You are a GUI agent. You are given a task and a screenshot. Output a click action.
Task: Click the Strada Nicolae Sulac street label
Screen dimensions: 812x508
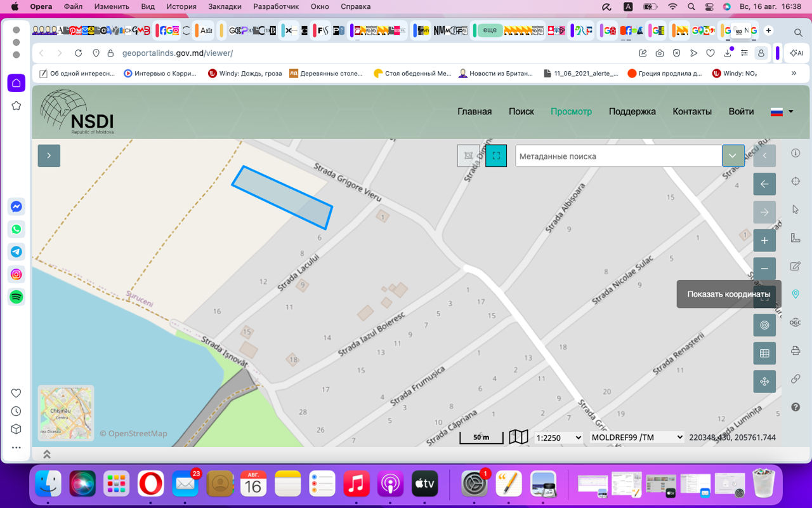pyautogui.click(x=622, y=280)
